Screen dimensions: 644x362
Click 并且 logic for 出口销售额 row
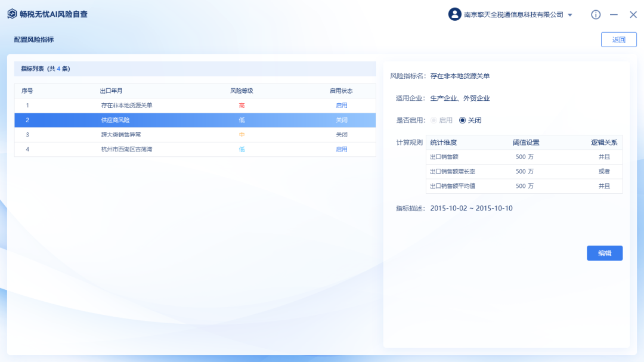[x=604, y=157]
